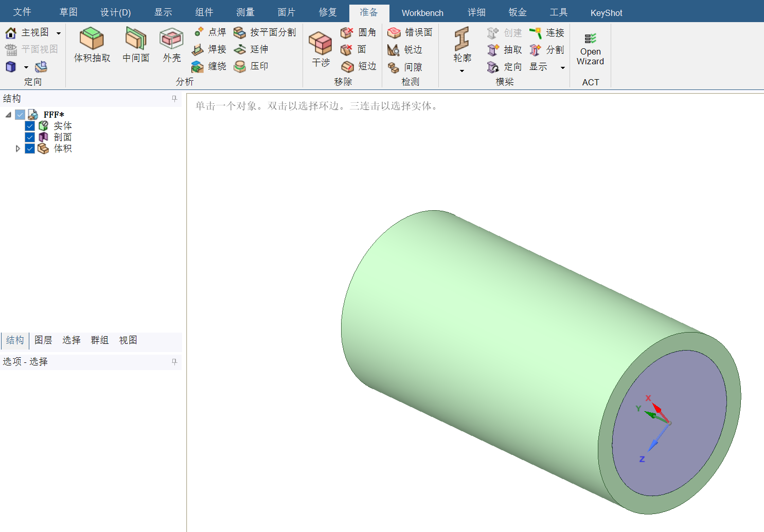Switch to the 草图 sketch tab
Screen dimensions: 764x532
(68, 12)
